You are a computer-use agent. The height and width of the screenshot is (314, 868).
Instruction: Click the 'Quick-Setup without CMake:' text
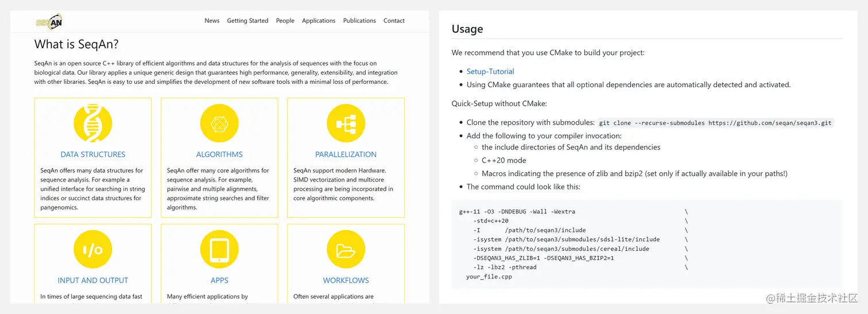[499, 104]
